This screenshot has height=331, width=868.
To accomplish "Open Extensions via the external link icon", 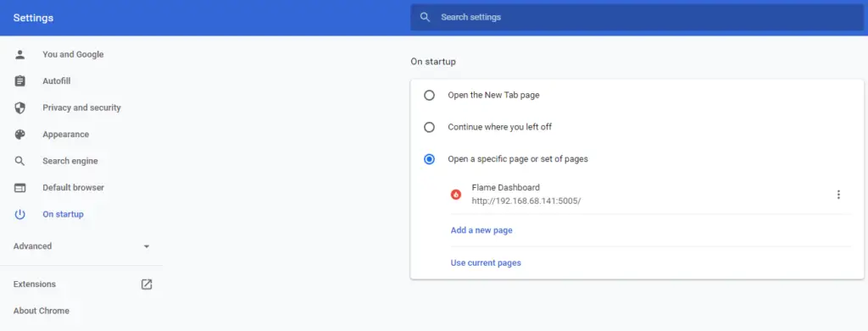I will pos(146,284).
